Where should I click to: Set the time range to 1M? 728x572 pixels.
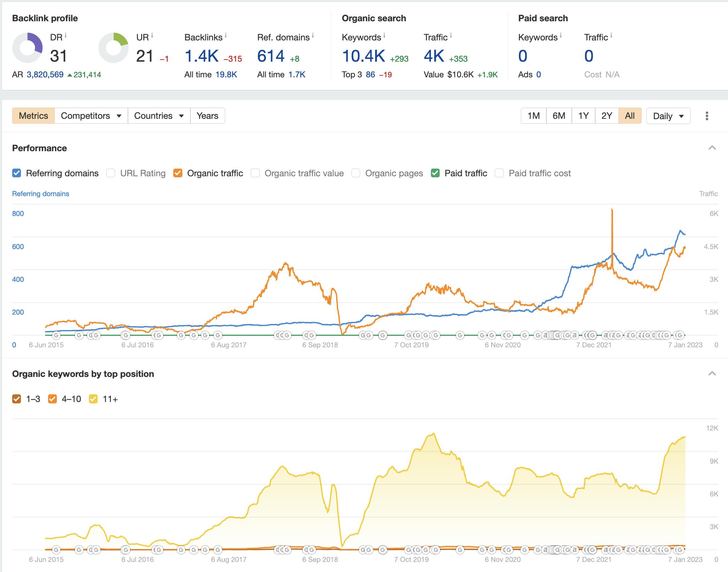533,116
